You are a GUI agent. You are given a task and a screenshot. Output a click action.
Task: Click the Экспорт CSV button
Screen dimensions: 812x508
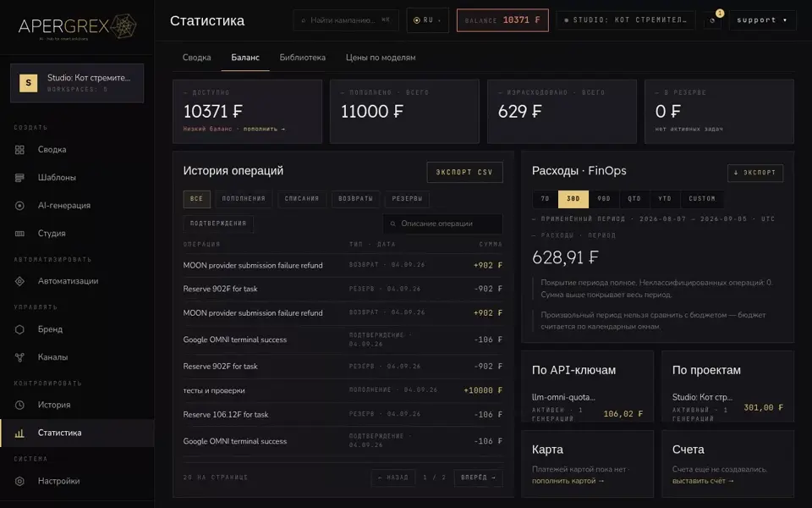(464, 172)
